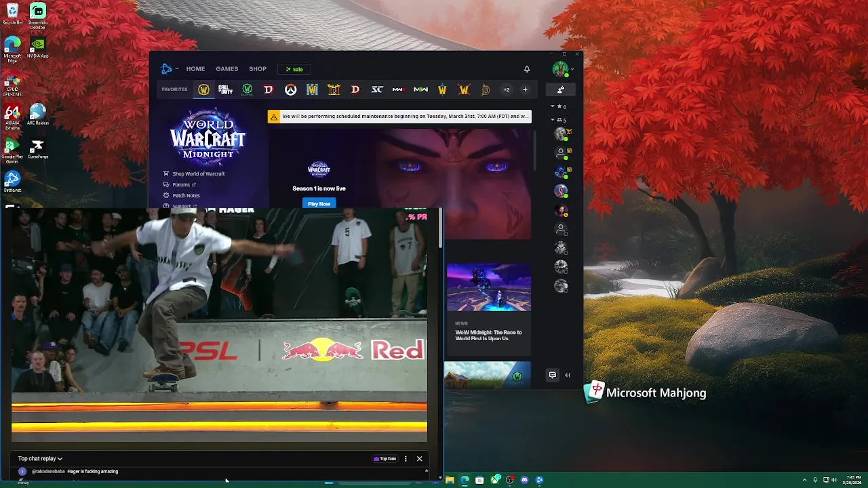Open File Explorer from the taskbar

450,480
